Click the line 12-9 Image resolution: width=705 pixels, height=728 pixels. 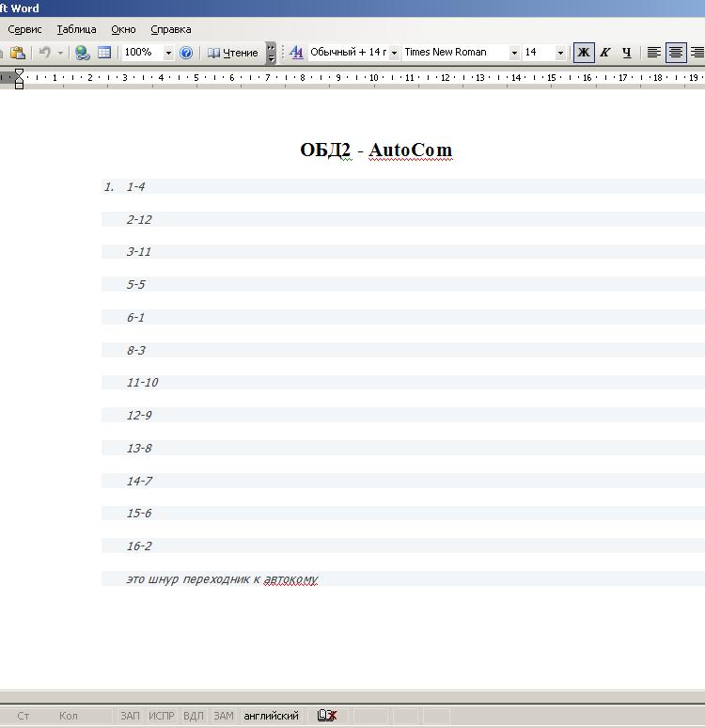139,415
